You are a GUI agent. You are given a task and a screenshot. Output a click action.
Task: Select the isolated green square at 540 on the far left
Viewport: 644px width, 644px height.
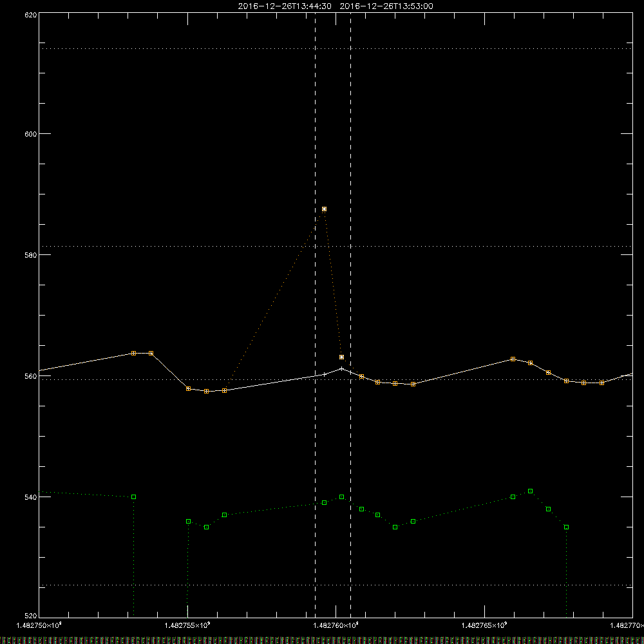click(x=134, y=497)
